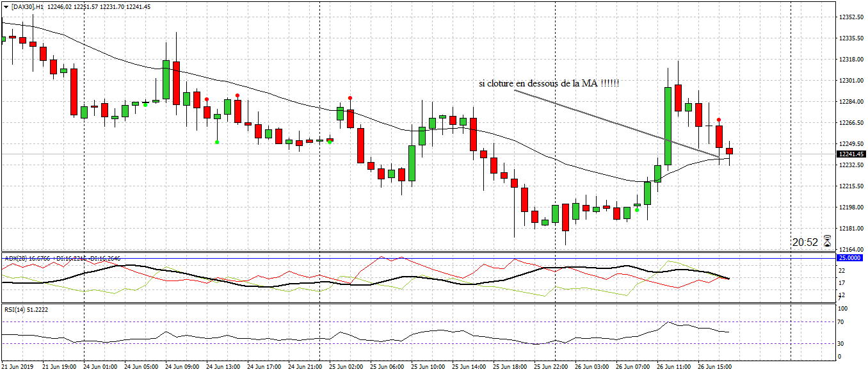This screenshot has height=374, width=868.
Task: Click the 12181.00 price axis label
Action: (851, 229)
